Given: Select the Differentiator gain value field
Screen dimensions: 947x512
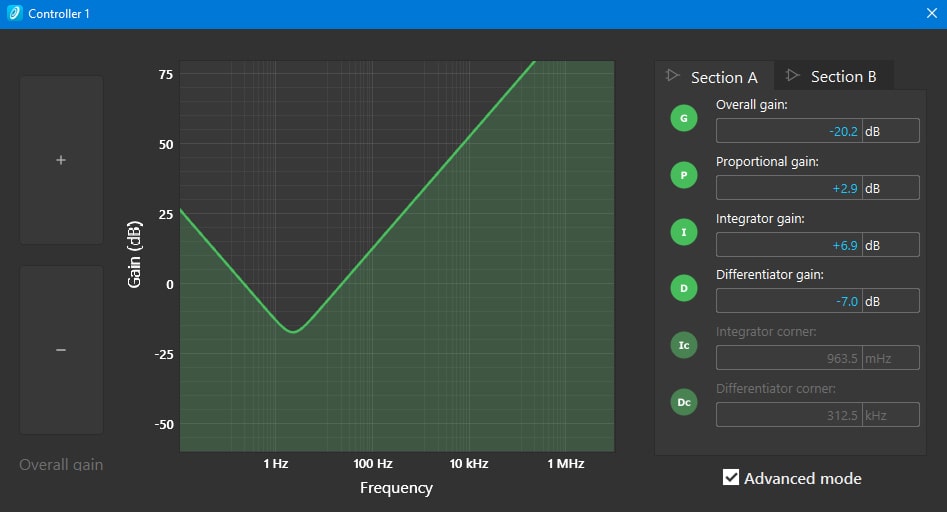Looking at the screenshot, I should tap(789, 301).
